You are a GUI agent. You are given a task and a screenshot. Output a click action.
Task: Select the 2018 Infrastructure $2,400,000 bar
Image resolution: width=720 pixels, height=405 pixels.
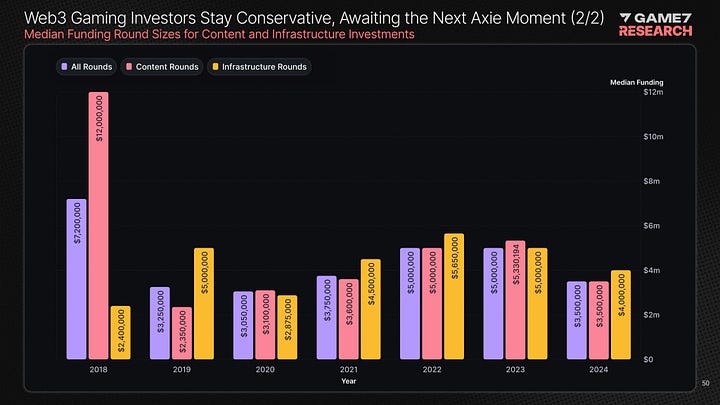[120, 332]
